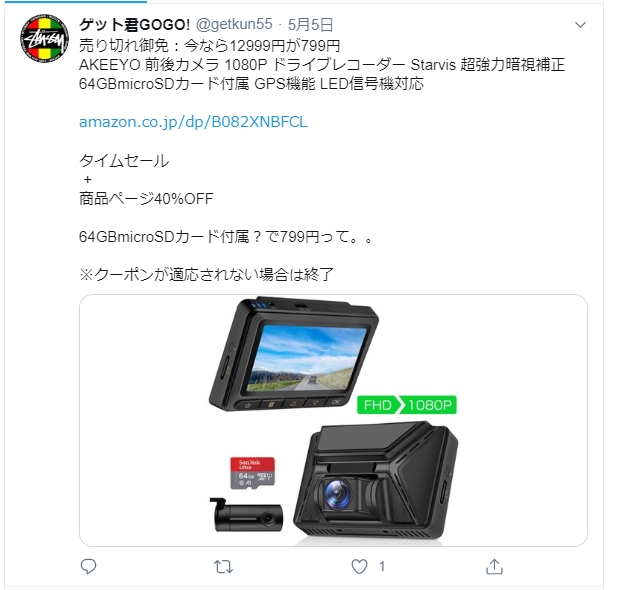
Task: Click the small rear camera in the product image
Action: [x=247, y=515]
